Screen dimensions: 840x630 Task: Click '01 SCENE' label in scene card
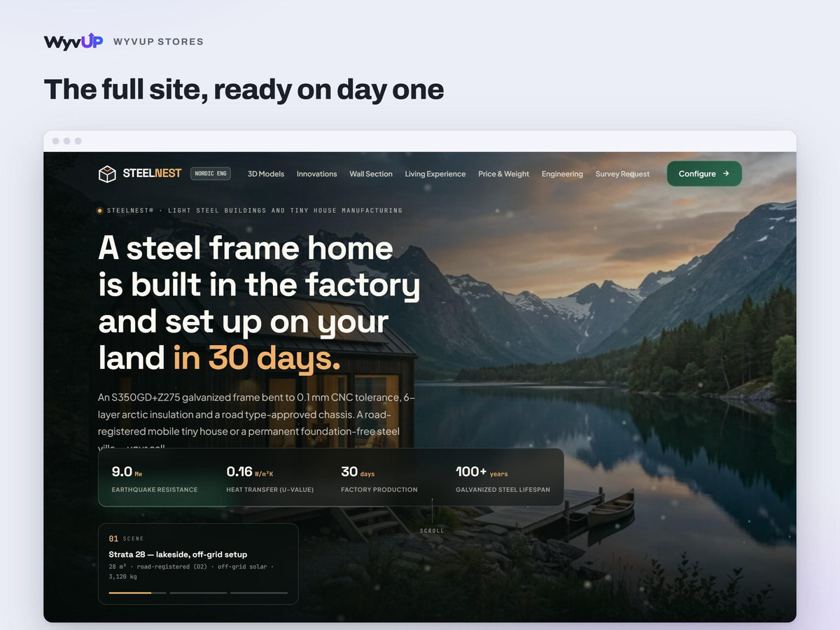coord(126,538)
